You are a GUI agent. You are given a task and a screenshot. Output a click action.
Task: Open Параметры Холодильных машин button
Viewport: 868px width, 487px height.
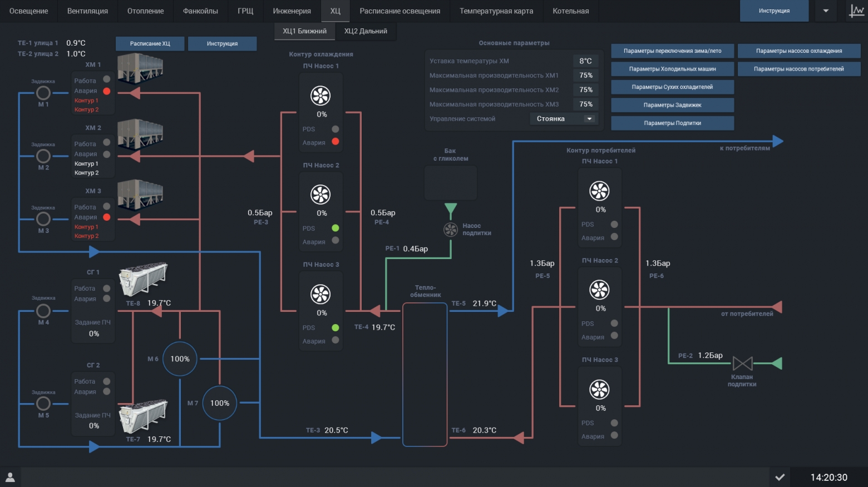tap(672, 69)
